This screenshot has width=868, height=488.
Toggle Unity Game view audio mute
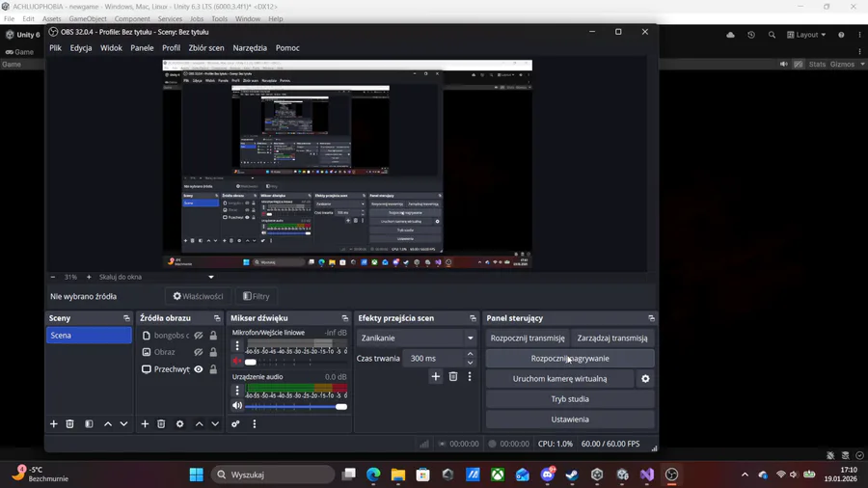(x=783, y=65)
